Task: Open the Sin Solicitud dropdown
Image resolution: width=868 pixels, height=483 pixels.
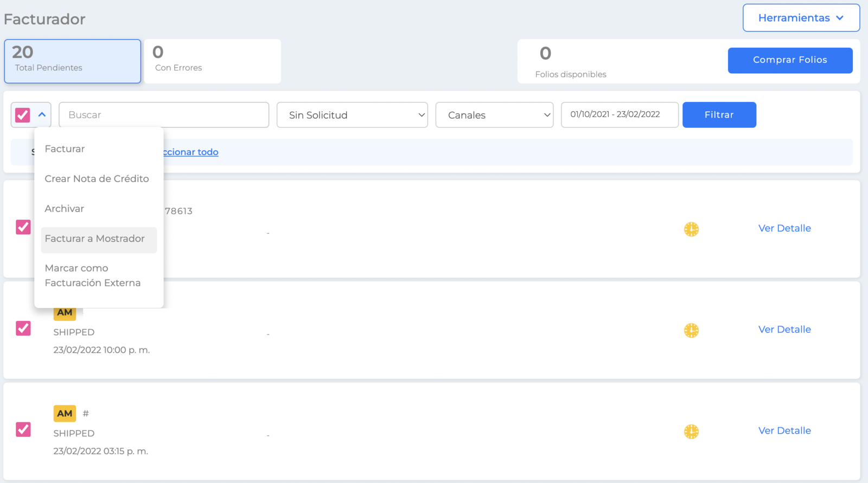Action: point(352,115)
